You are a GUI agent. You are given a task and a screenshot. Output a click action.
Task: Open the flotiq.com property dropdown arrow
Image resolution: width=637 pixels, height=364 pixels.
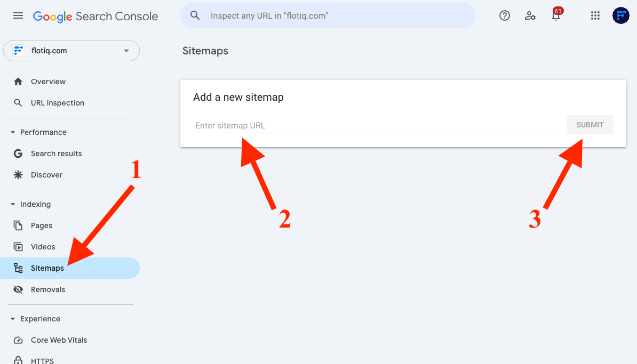126,51
